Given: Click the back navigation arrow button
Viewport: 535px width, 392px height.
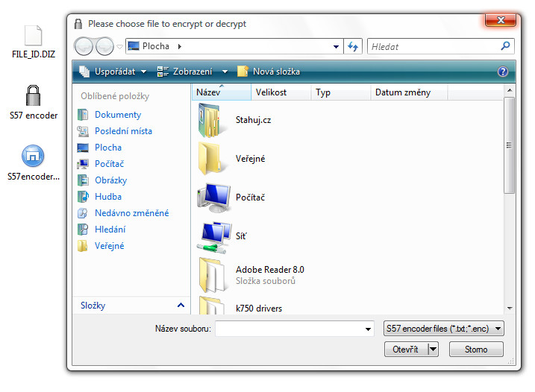Looking at the screenshot, I should [84, 46].
